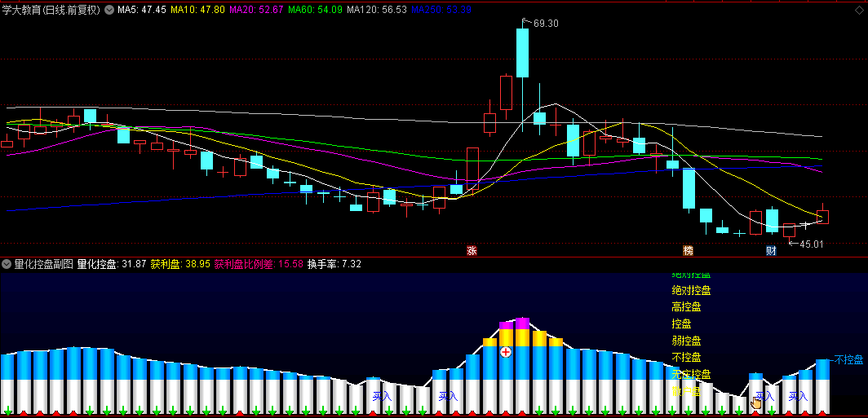Click the 获利盘: 38.95 value
Image resolution: width=868 pixels, height=418 pixels.
pos(180,264)
